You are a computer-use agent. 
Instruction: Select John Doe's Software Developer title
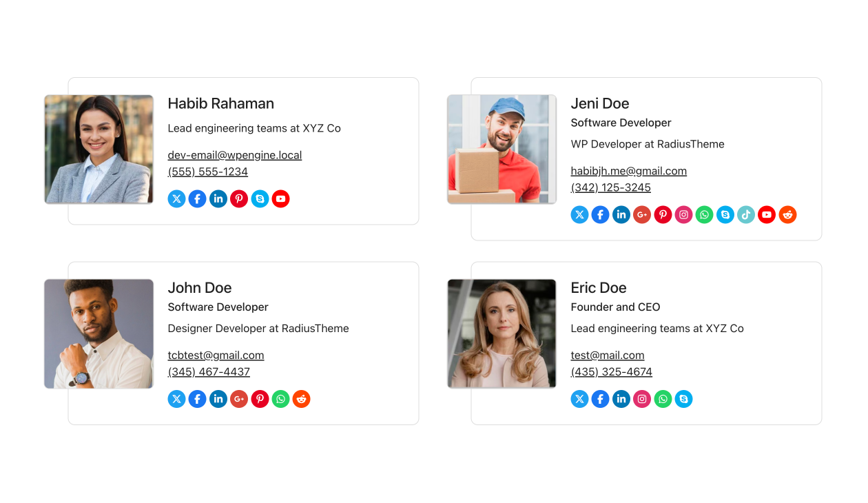tap(218, 307)
